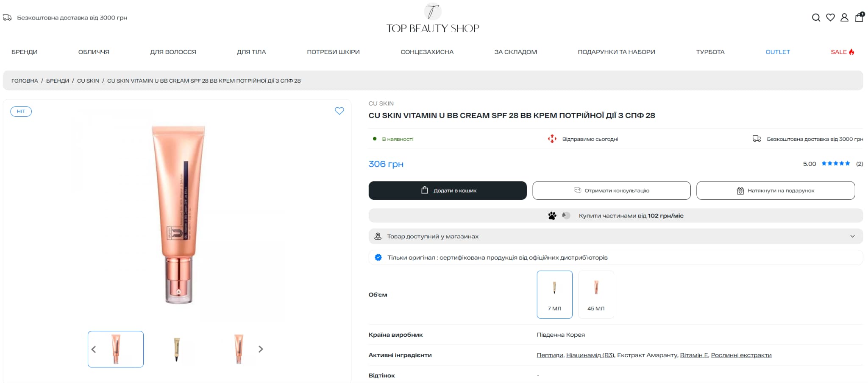Click the 'Натякнути на подарунок' button
868x383 pixels.
point(776,190)
